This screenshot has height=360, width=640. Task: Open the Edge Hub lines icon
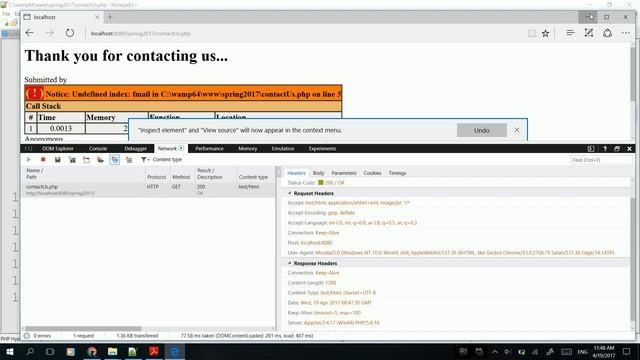tap(570, 33)
